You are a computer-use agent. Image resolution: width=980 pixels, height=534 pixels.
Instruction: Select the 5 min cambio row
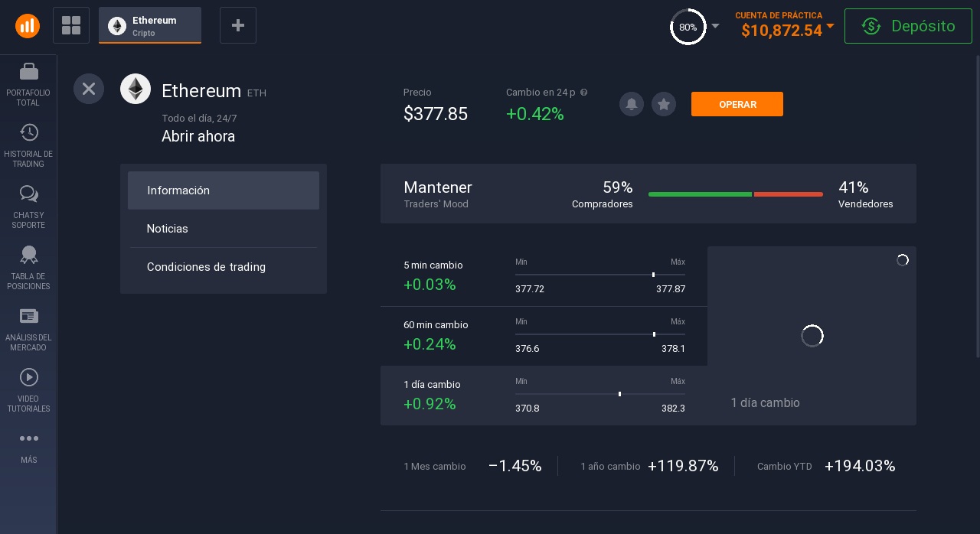pos(544,276)
